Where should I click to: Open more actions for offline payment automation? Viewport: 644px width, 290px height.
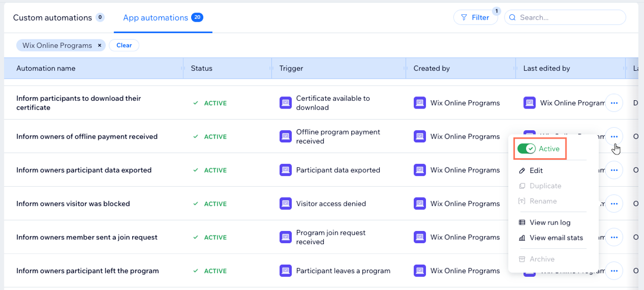tap(614, 137)
